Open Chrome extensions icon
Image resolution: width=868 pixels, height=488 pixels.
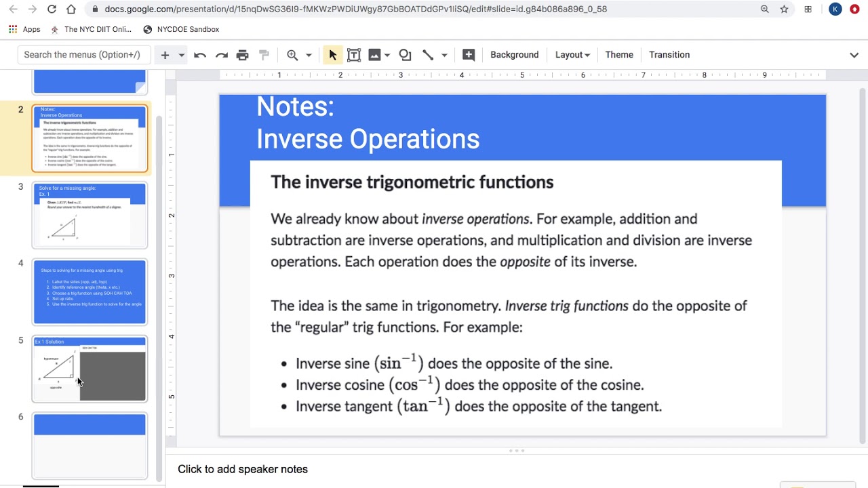(808, 9)
